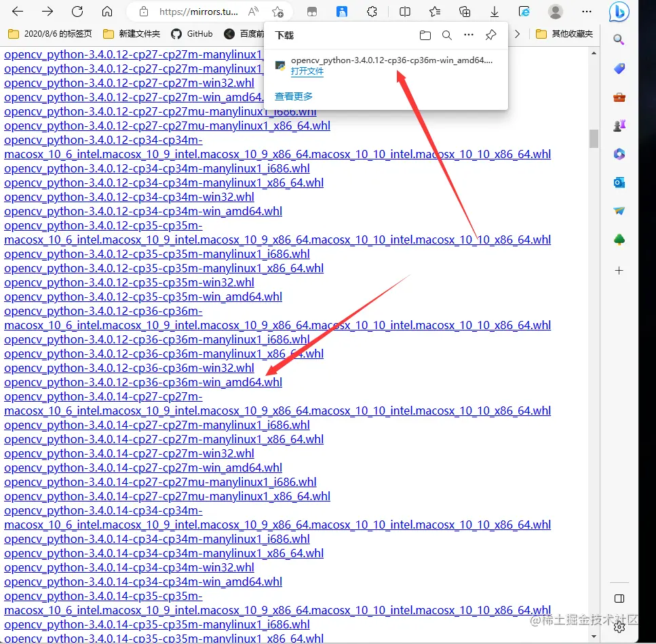Open the 新建文件夹 bookmark folder
Image resolution: width=656 pixels, height=644 pixels.
pos(132,34)
